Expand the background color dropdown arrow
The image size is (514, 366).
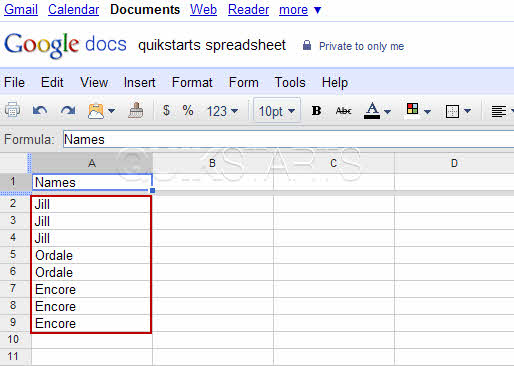(x=427, y=111)
